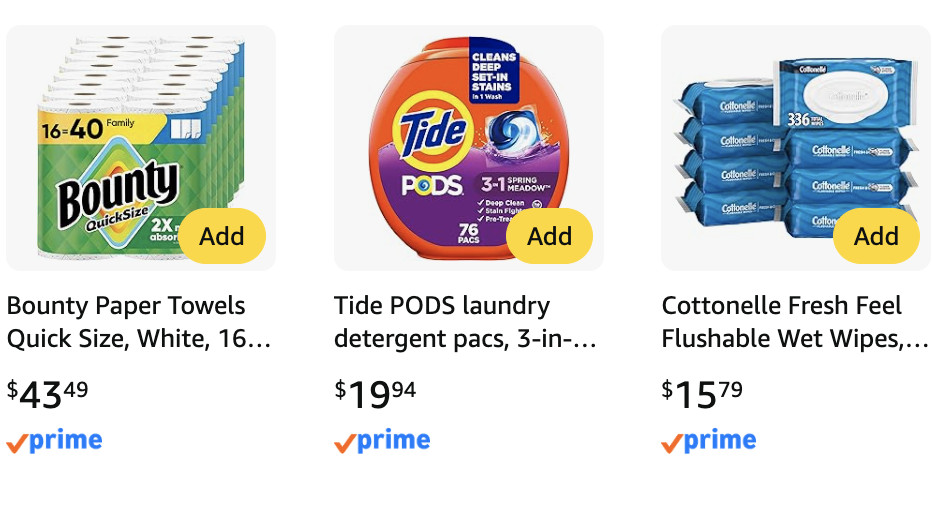
Task: Add Cottonelle Wet Wipes to cart
Action: [876, 236]
